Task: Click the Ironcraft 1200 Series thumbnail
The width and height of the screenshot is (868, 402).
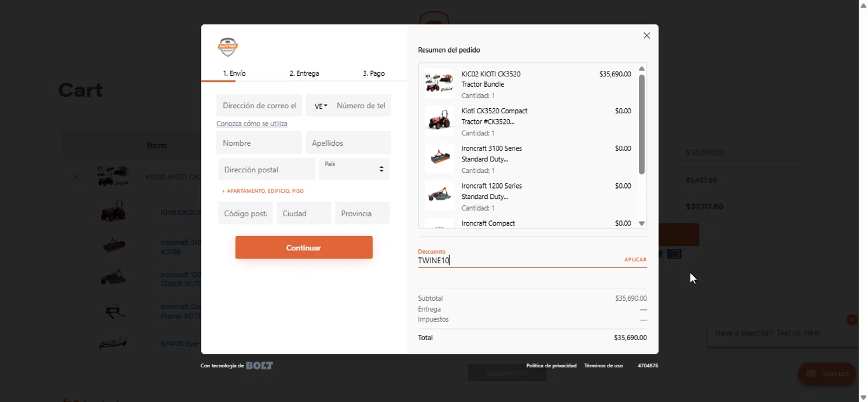Action: pos(439,196)
